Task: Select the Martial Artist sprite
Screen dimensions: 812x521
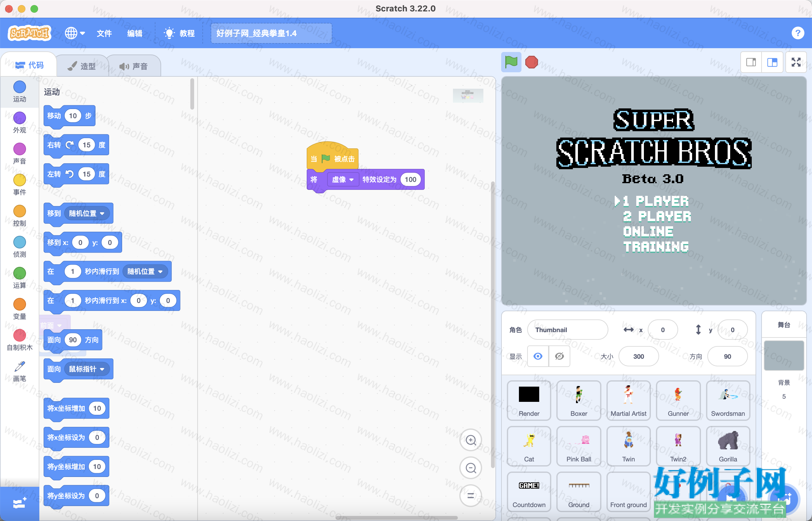Action: tap(628, 401)
